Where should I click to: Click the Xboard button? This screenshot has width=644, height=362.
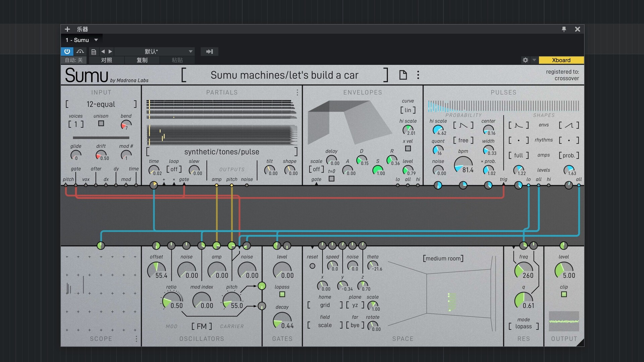pyautogui.click(x=561, y=60)
